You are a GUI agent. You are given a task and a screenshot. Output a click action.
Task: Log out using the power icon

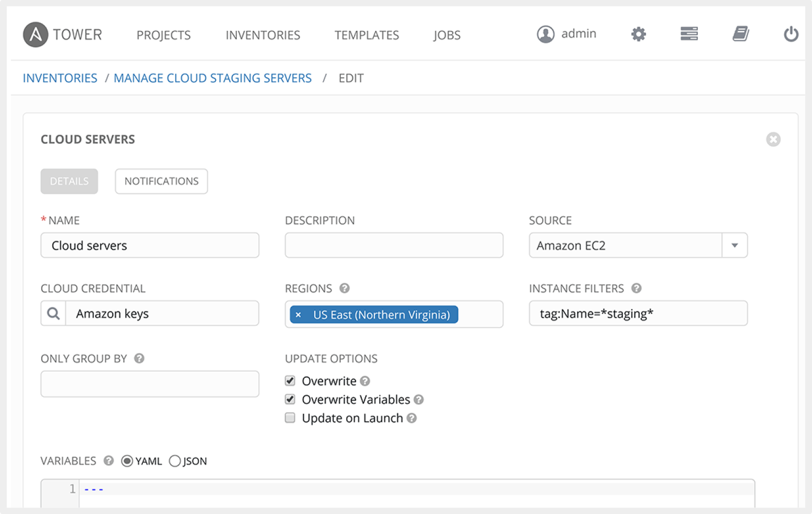(x=790, y=34)
